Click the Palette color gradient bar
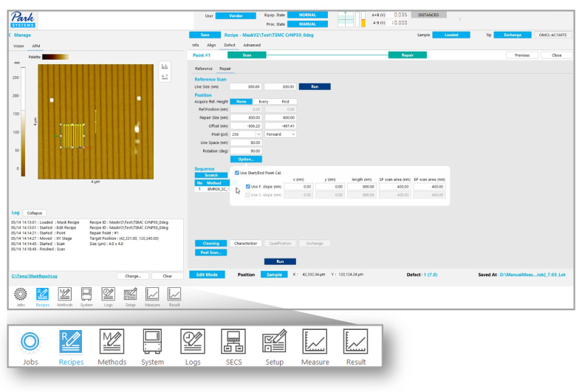 [x=56, y=56]
